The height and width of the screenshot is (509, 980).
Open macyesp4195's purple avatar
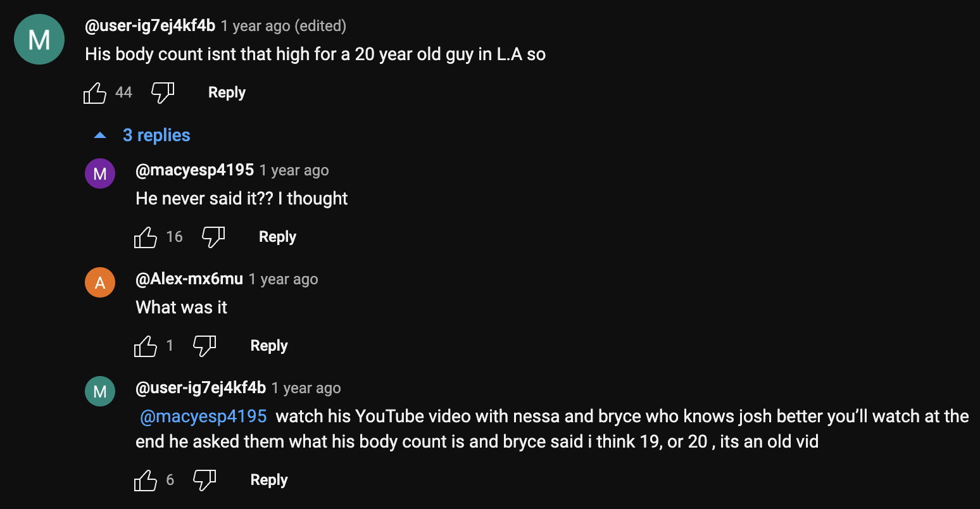click(100, 173)
